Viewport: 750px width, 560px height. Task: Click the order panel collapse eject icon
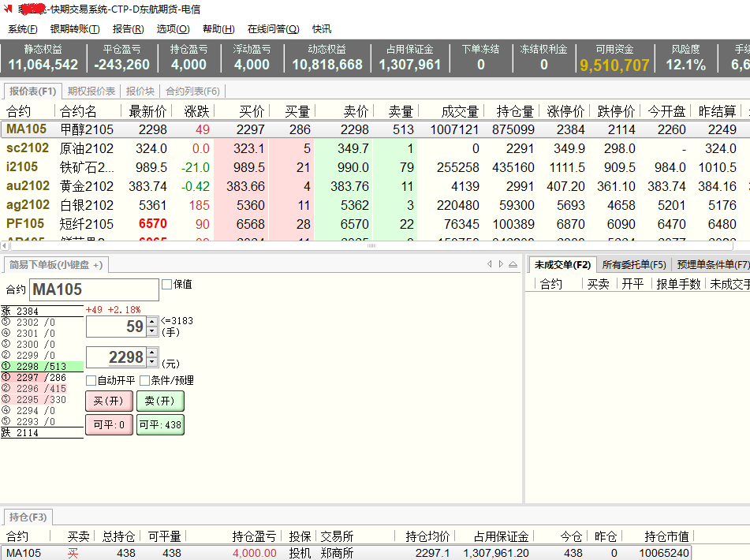click(x=513, y=264)
